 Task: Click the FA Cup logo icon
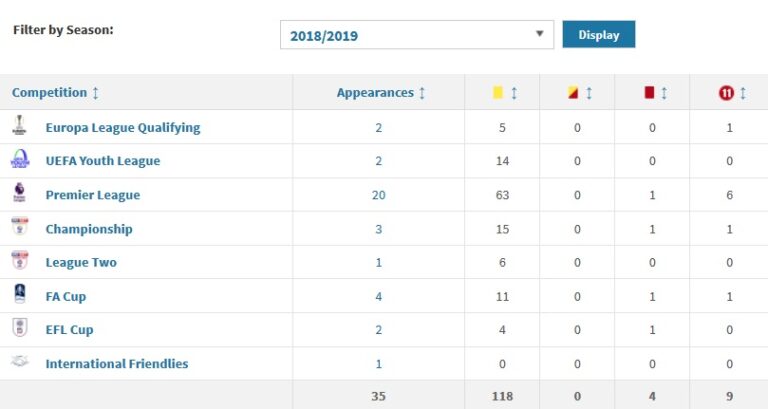(x=20, y=295)
